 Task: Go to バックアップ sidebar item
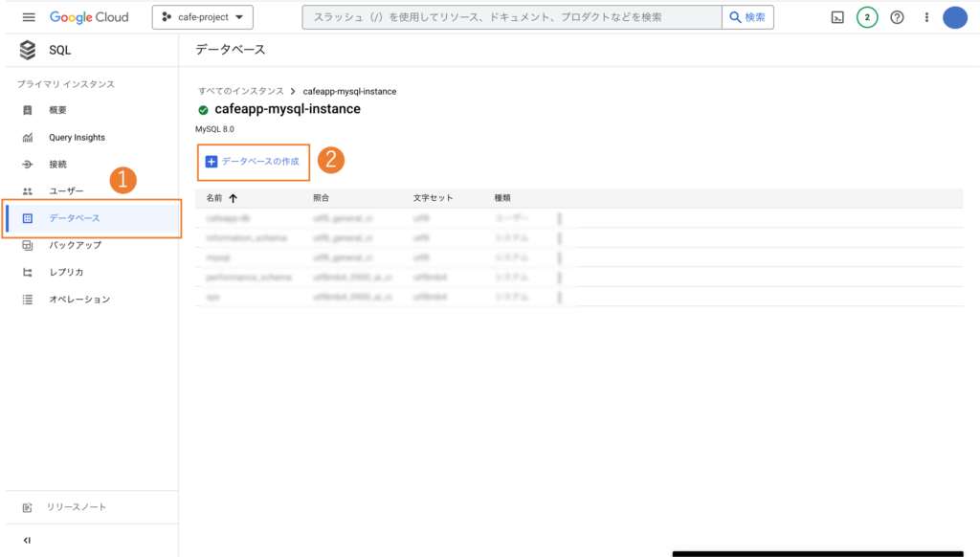[75, 245]
